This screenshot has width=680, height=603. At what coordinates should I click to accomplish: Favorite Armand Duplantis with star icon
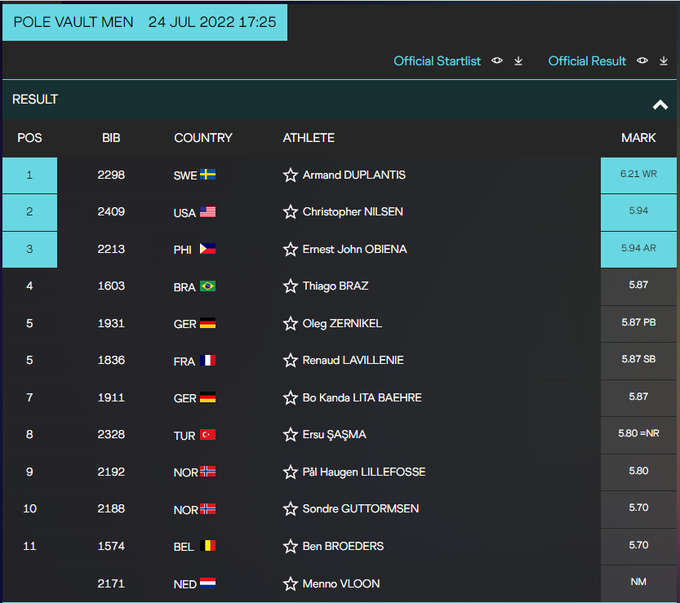pyautogui.click(x=290, y=175)
